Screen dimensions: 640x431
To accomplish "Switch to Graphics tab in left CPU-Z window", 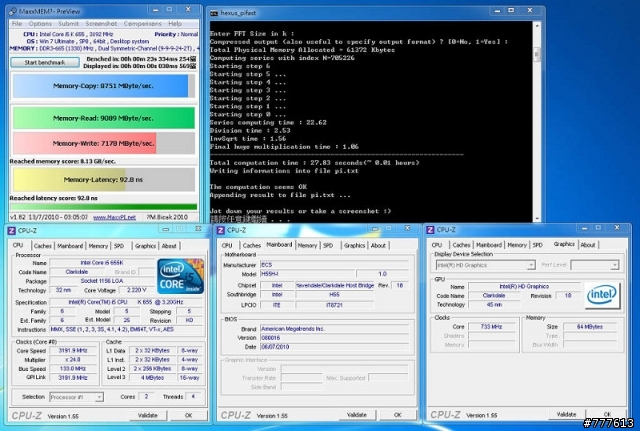I will coord(145,246).
